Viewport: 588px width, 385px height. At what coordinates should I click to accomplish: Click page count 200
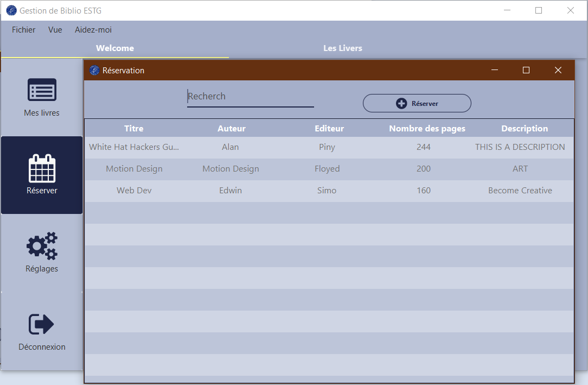click(x=424, y=169)
